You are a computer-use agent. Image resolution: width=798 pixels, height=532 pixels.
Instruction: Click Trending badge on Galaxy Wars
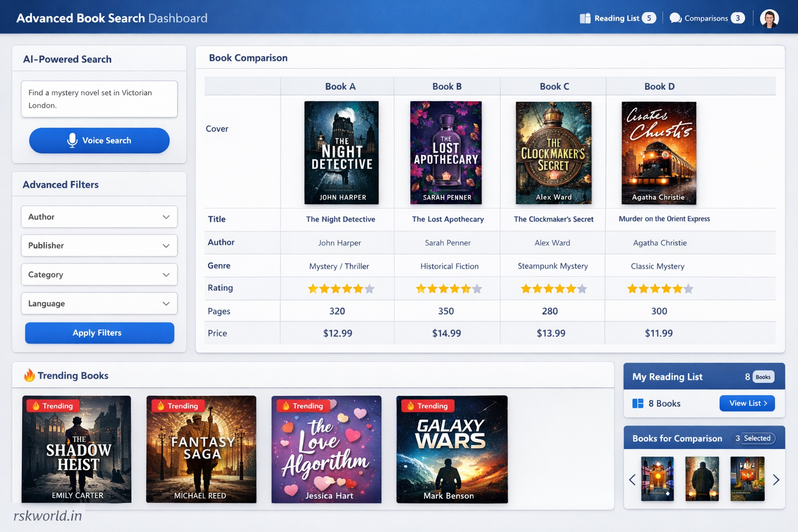(x=427, y=406)
